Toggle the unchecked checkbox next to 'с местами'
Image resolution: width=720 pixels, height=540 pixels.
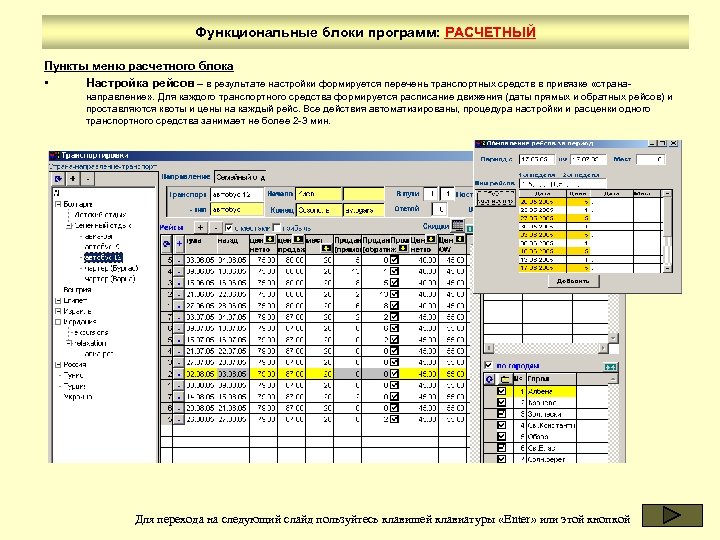point(276,227)
